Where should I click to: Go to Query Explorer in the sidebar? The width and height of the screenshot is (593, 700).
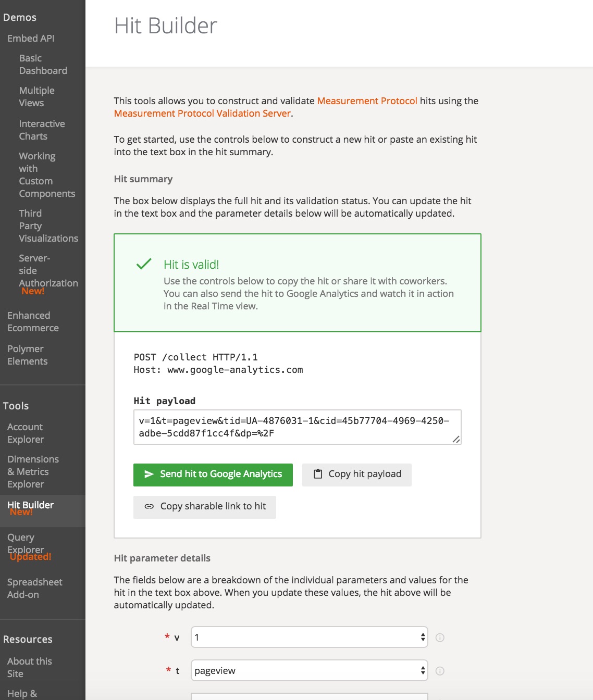click(26, 544)
